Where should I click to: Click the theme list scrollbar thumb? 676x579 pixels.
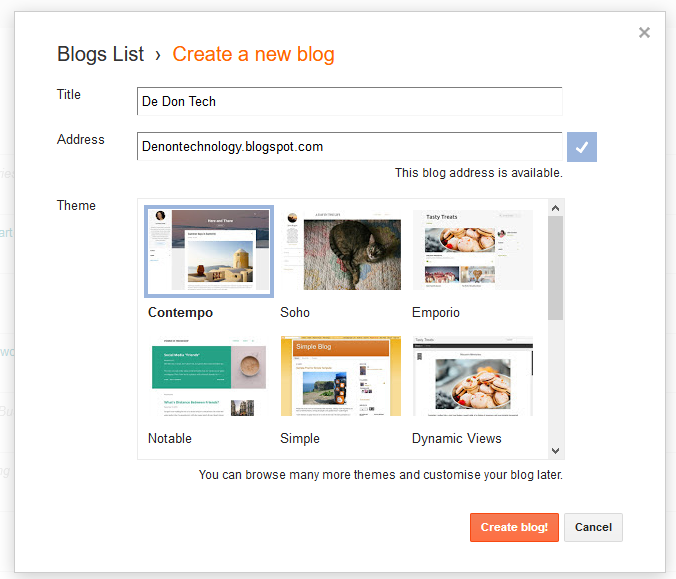555,268
